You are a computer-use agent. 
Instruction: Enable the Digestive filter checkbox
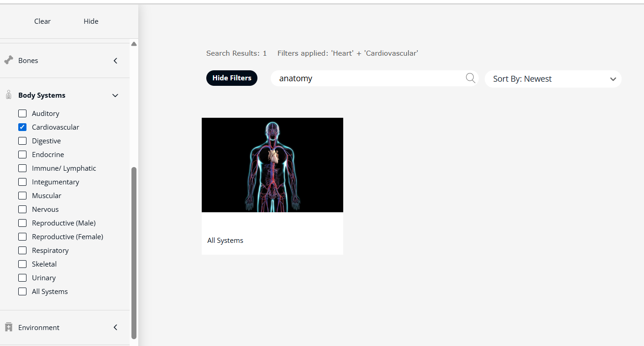pos(22,141)
